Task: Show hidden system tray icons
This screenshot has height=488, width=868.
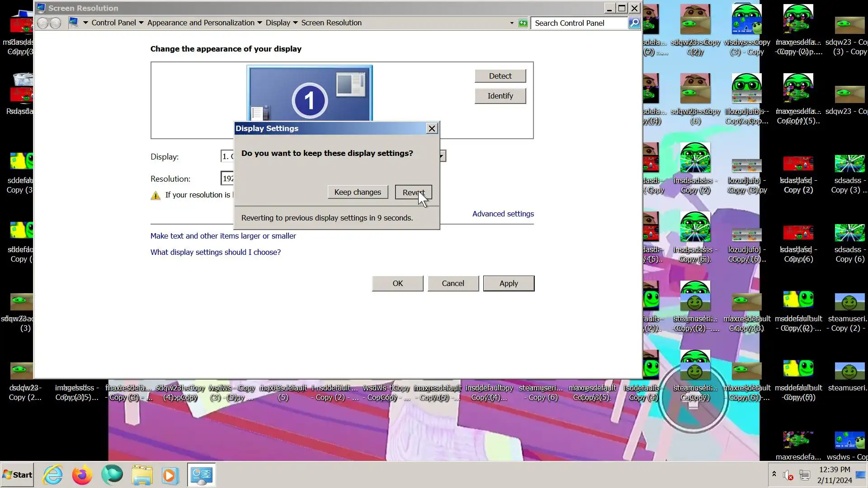Action: [x=774, y=474]
